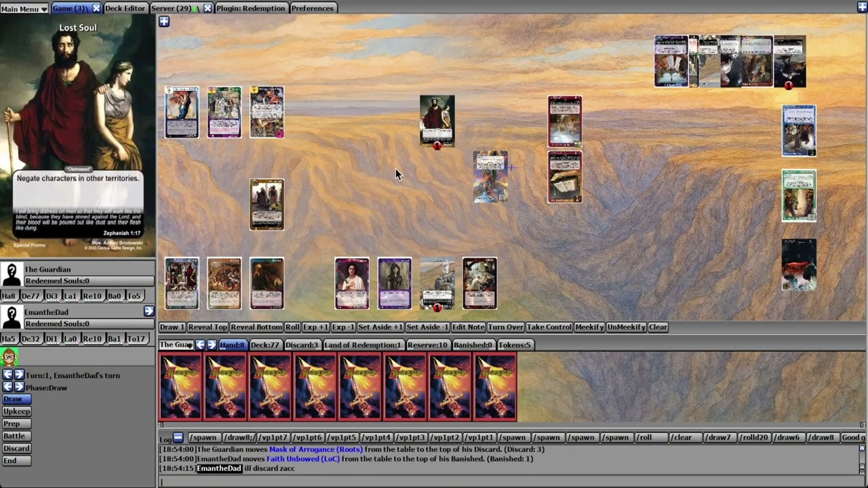868x488 pixels.
Task: Select the Discard:3 zone tab
Action: (302, 345)
